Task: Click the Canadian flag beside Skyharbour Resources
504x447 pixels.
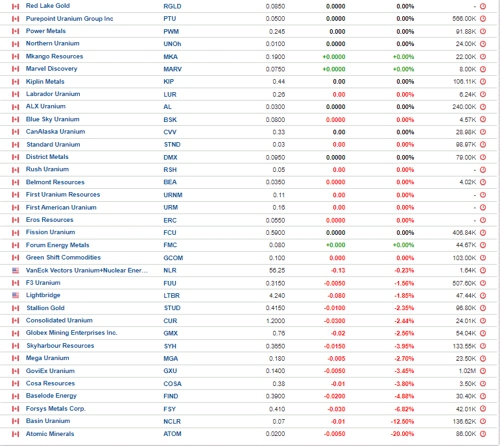Action: (16, 346)
